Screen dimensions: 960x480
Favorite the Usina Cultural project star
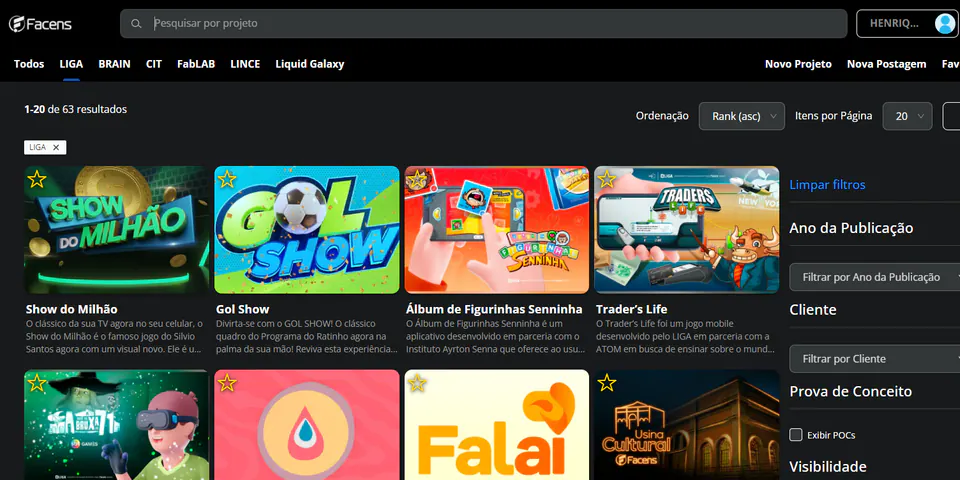pos(607,383)
